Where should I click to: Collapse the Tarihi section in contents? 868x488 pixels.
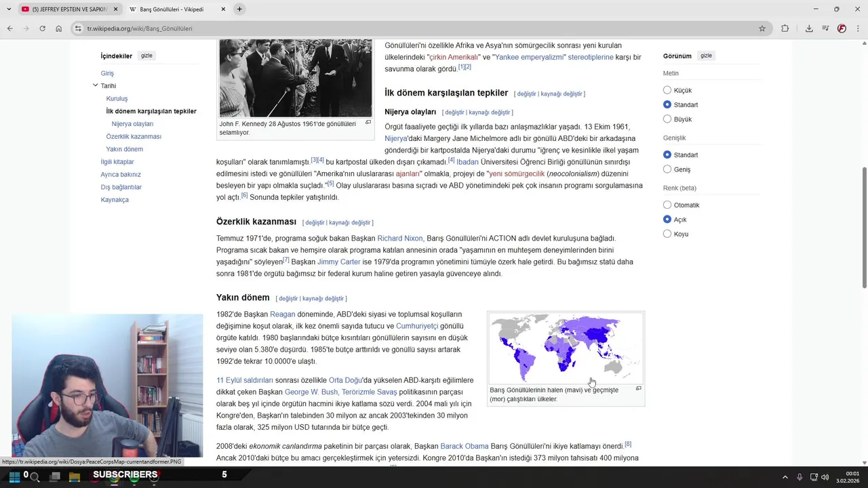pos(95,85)
